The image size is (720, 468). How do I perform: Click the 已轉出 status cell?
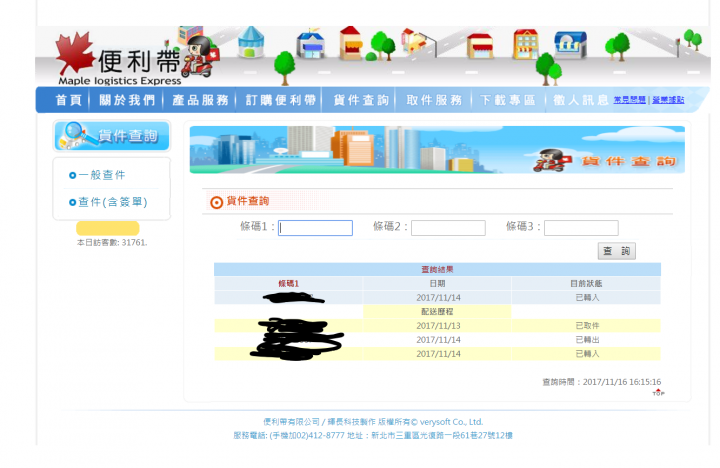587,340
